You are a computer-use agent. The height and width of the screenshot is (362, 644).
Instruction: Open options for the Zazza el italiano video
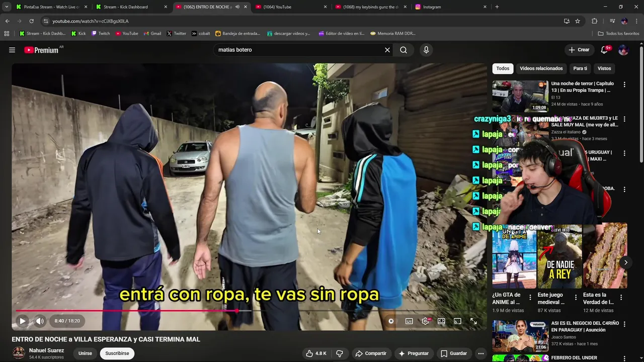[x=624, y=119]
